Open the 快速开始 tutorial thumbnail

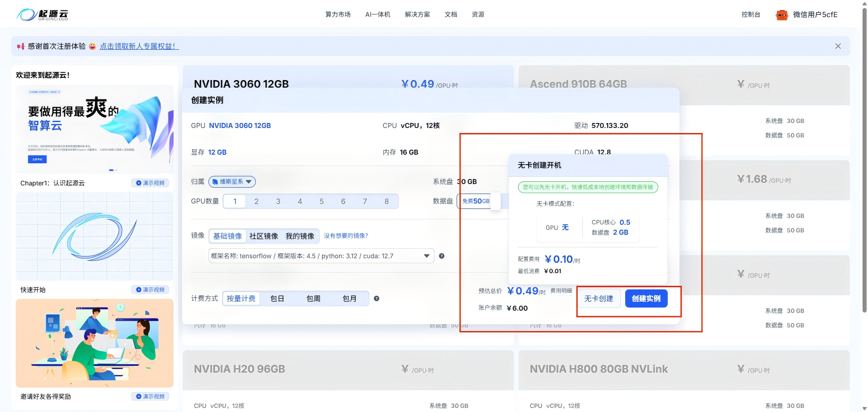(x=94, y=237)
